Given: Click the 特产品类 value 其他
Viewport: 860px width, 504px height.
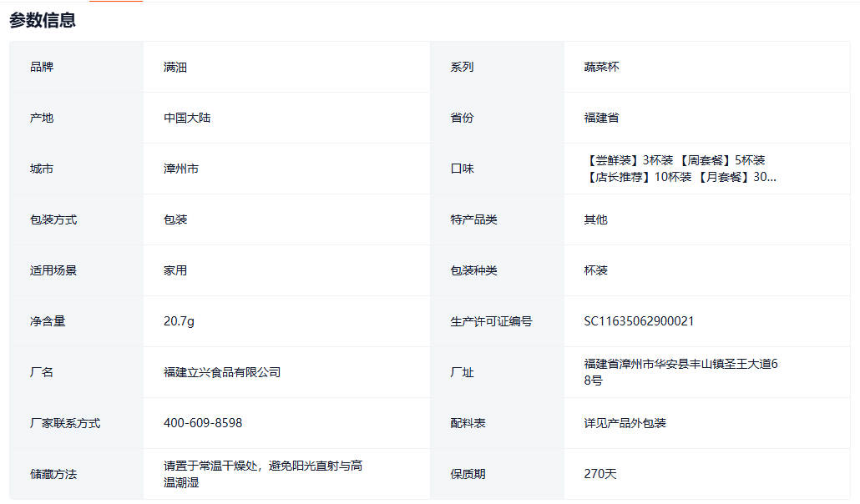Looking at the screenshot, I should point(595,219).
